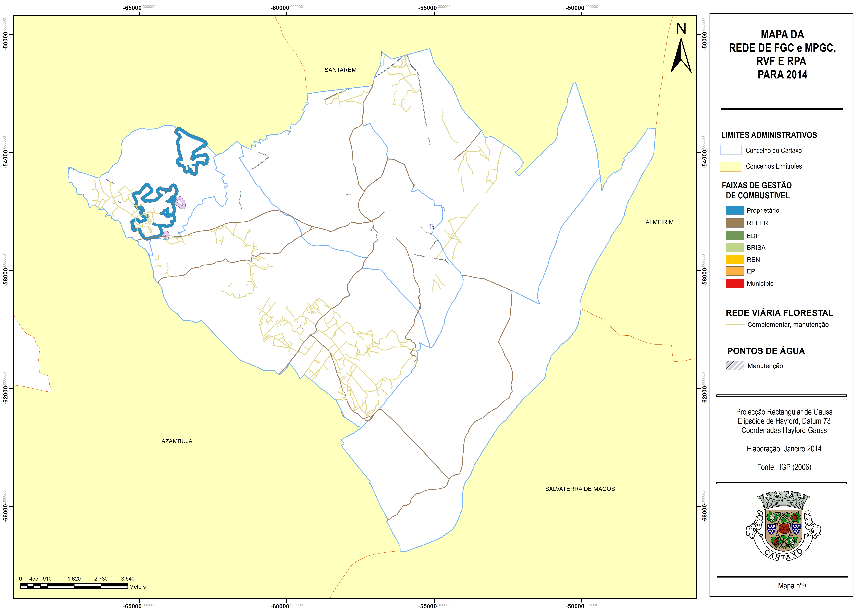Select the blue Proprietário legend swatch
Viewport: 868px width, 614px height.
(735, 210)
